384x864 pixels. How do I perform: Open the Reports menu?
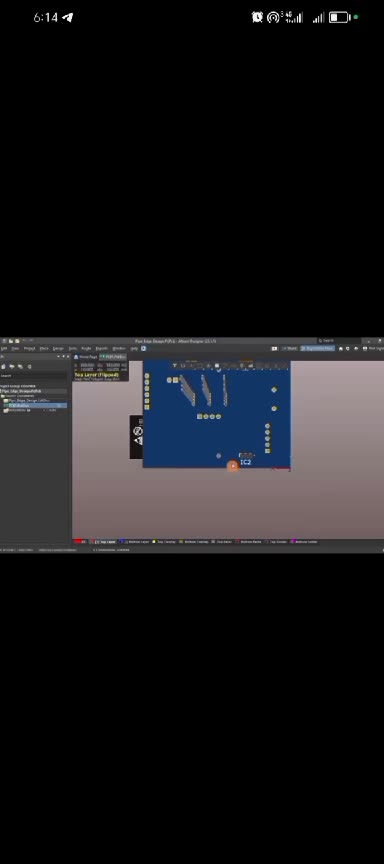coord(102,348)
